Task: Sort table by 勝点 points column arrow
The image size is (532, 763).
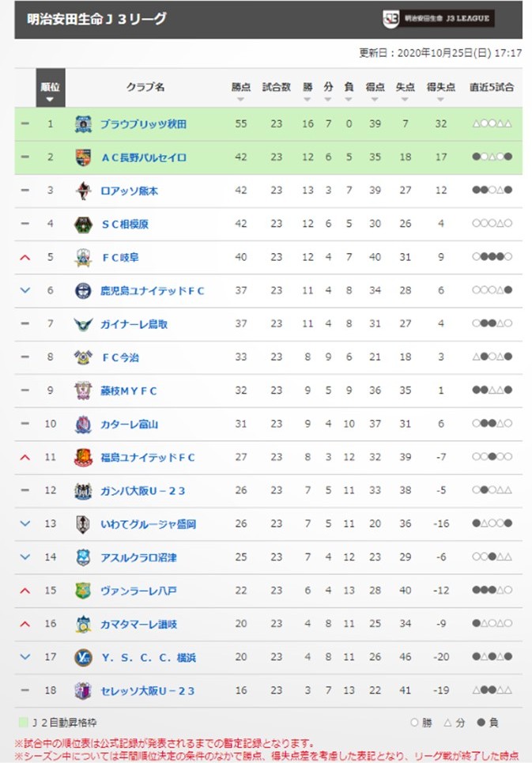Action: click(x=241, y=100)
